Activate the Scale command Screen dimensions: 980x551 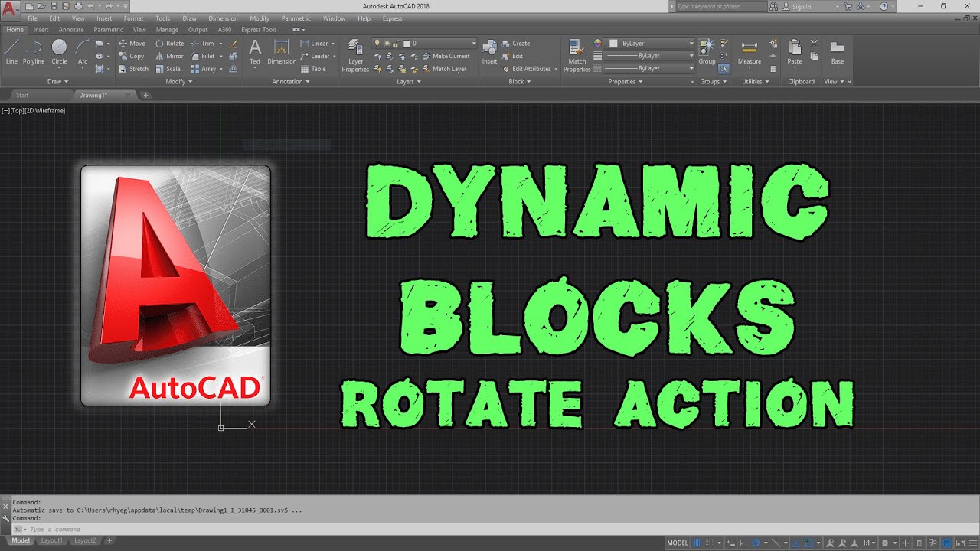click(x=168, y=69)
